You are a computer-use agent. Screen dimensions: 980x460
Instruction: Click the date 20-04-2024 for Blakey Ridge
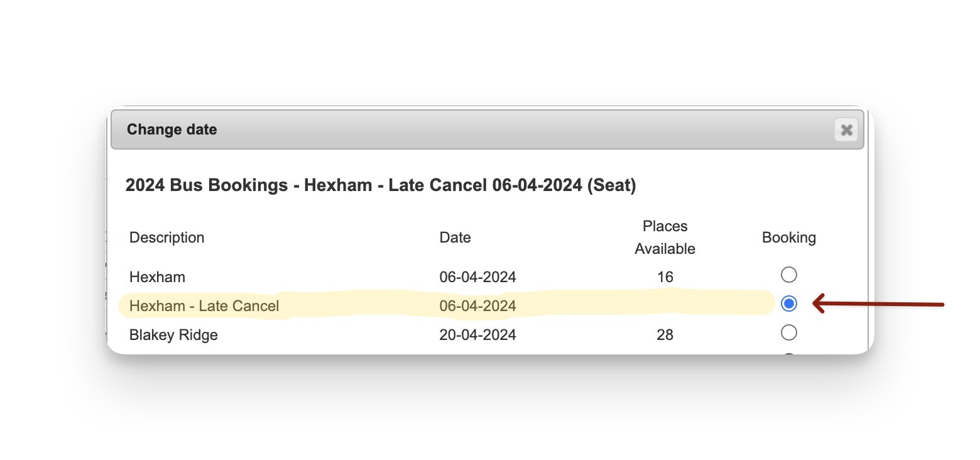click(x=478, y=335)
